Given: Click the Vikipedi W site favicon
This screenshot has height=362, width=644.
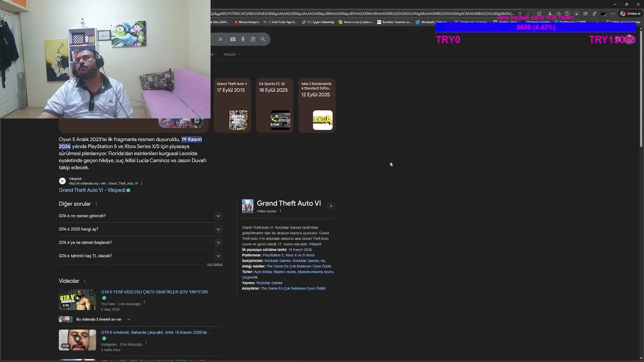Looking at the screenshot, I should [62, 181].
